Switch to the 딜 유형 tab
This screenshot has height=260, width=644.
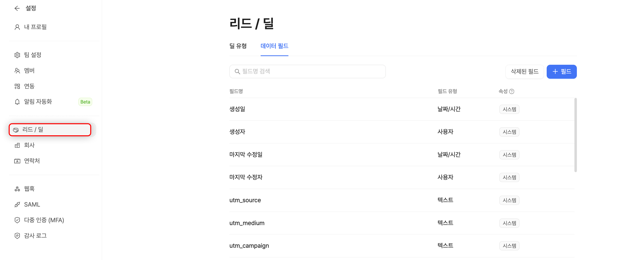pos(238,46)
